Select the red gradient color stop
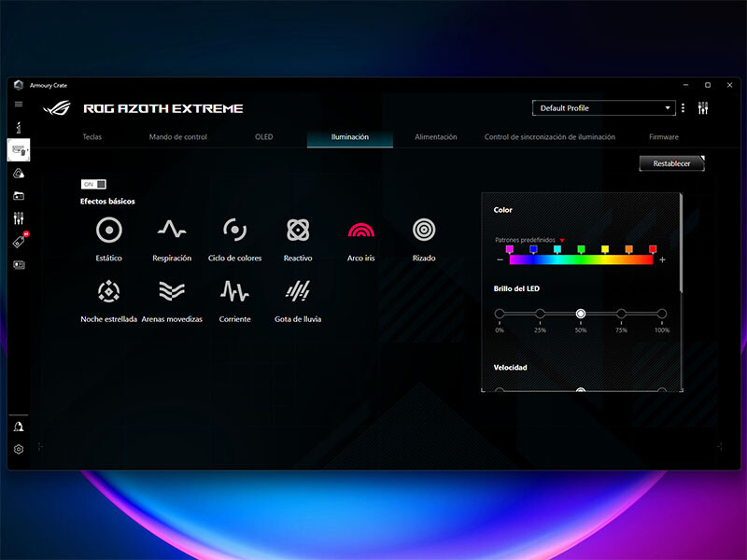The image size is (747, 560). pyautogui.click(x=653, y=249)
